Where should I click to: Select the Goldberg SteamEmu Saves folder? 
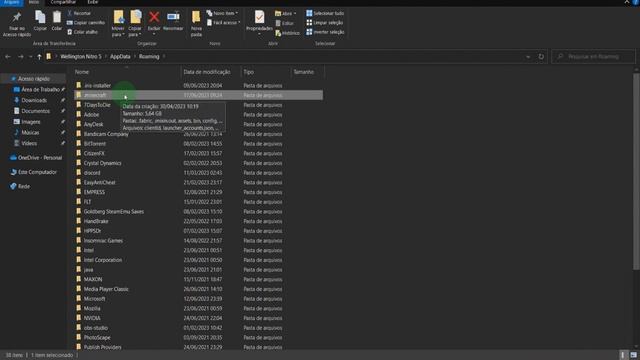(114, 211)
